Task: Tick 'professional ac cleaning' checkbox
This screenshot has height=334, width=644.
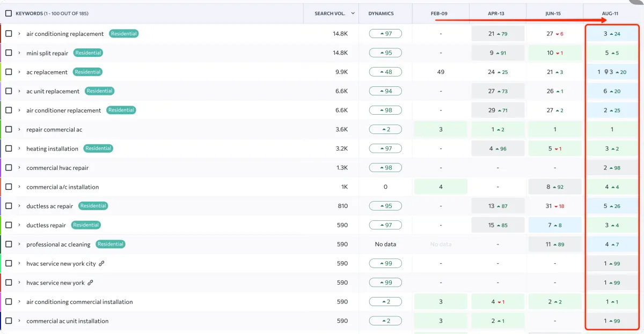Action: point(9,244)
